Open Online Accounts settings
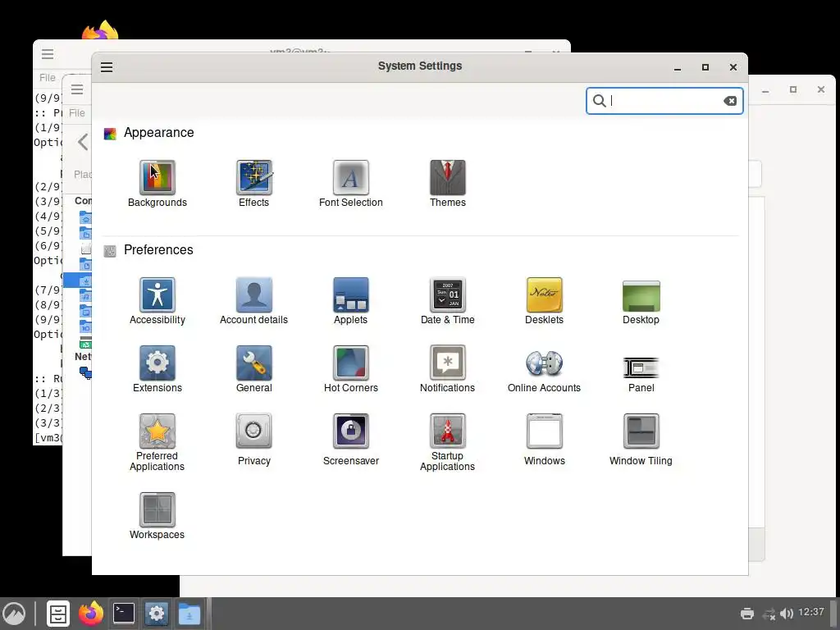Image resolution: width=840 pixels, height=630 pixels. [545, 368]
